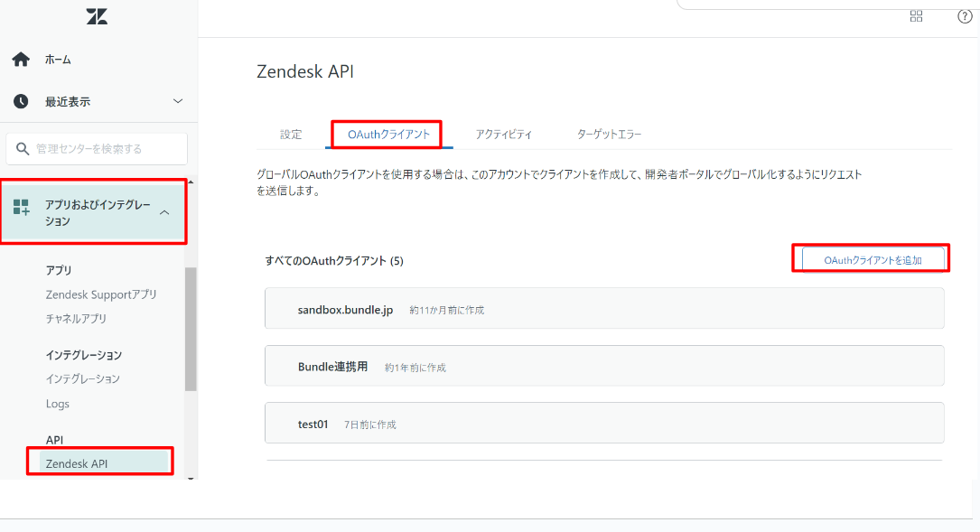980x532 pixels.
Task: Click the recently viewed clock icon
Action: point(21,102)
